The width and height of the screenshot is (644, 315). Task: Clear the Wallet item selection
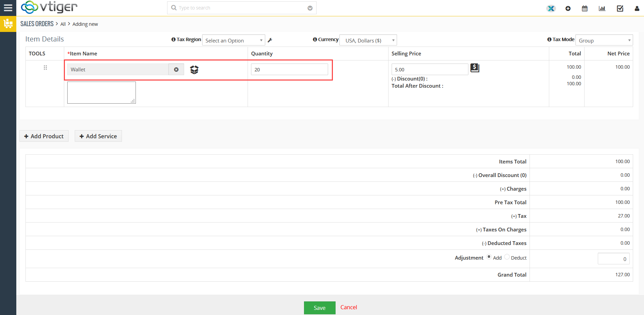[x=176, y=69]
